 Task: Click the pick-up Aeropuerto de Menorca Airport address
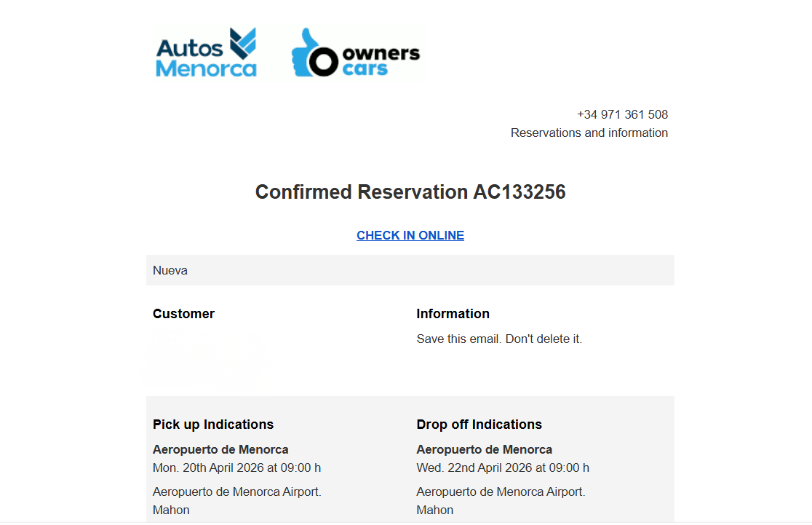point(236,492)
